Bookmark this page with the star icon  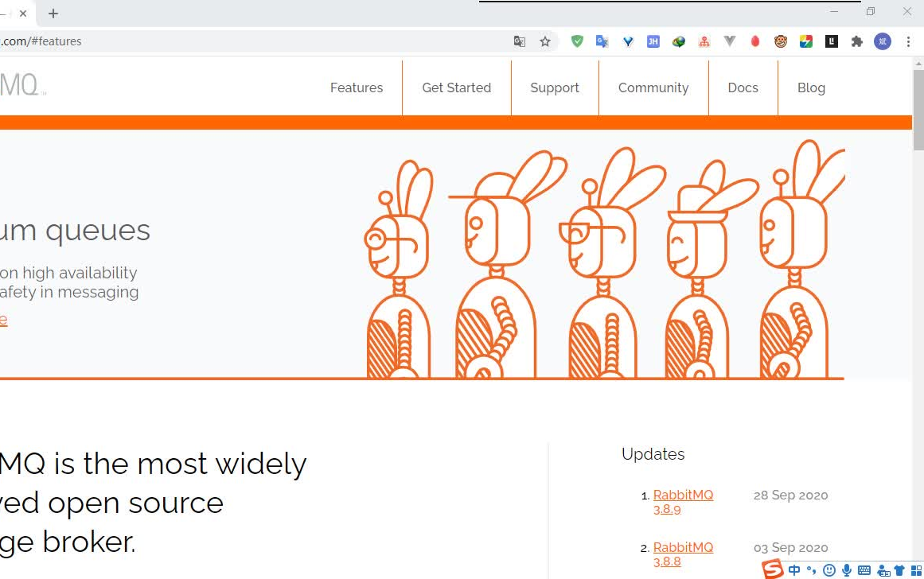pos(545,41)
